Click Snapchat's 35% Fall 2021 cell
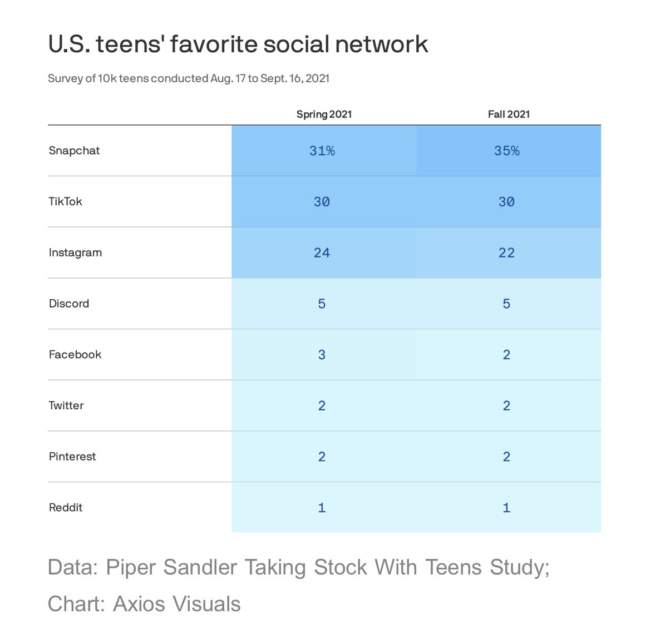The width and height of the screenshot is (651, 644). click(507, 151)
